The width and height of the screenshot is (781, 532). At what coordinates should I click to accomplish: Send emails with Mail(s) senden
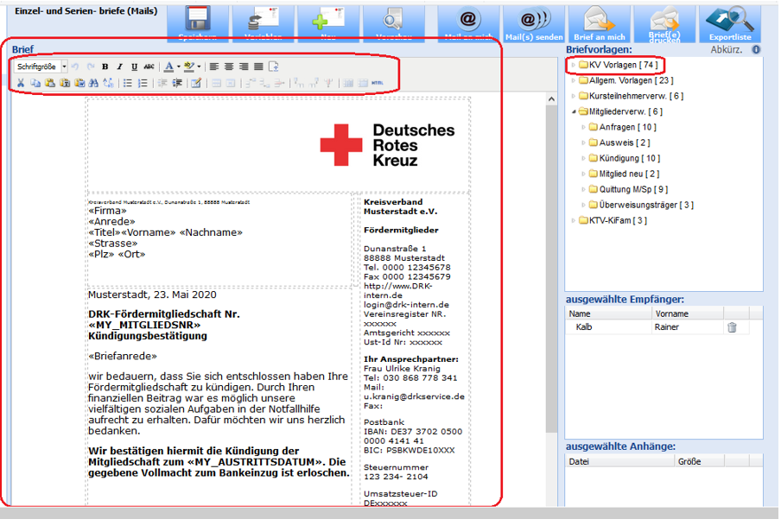click(533, 23)
